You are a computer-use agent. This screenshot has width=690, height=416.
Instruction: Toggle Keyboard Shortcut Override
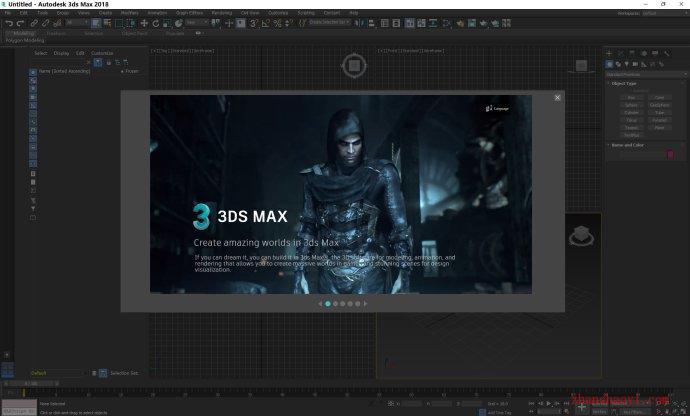(x=240, y=23)
